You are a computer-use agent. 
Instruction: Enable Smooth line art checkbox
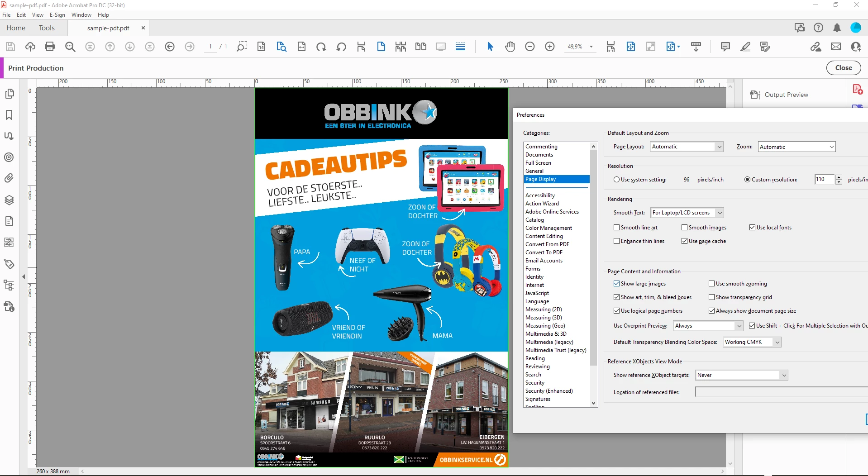(616, 228)
